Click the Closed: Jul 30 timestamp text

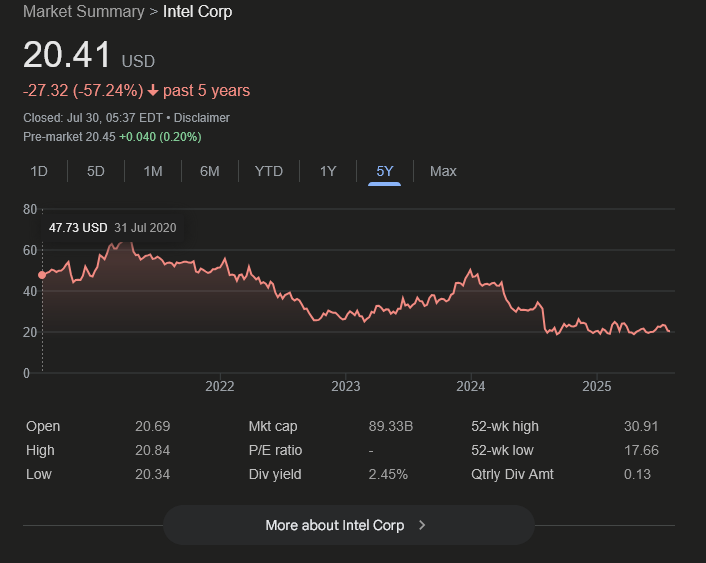[93, 118]
